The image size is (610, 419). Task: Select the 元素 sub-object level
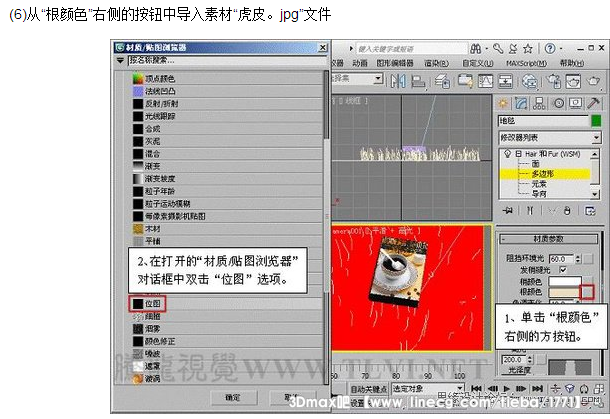[540, 184]
